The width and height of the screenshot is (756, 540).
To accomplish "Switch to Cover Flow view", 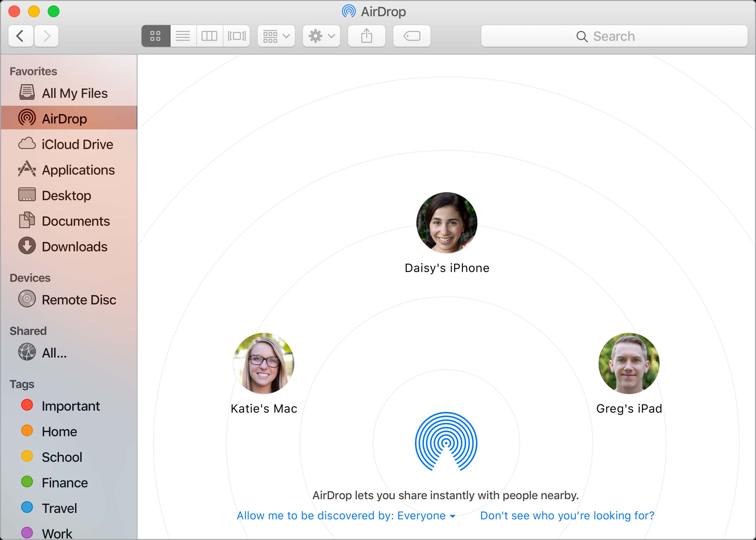I will pyautogui.click(x=237, y=36).
